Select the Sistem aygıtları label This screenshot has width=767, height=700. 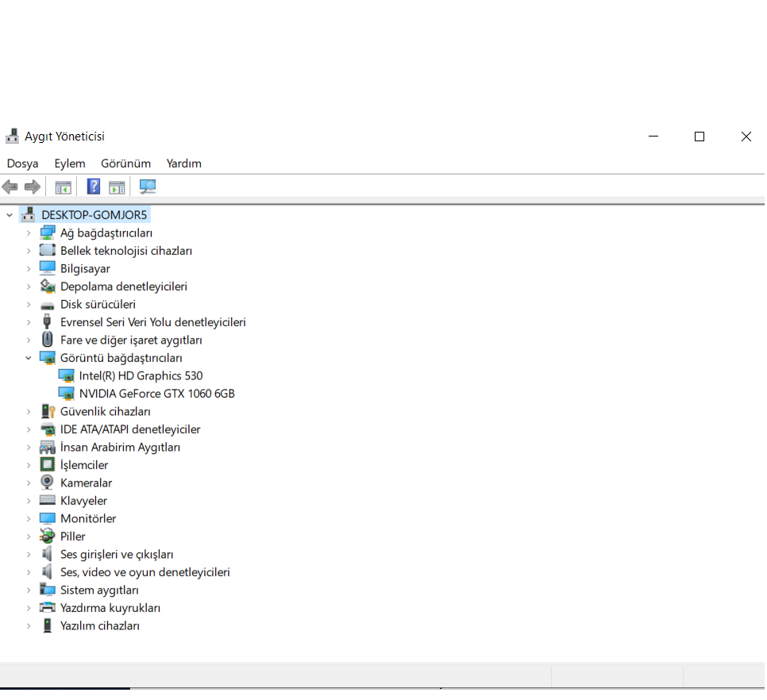coord(99,590)
